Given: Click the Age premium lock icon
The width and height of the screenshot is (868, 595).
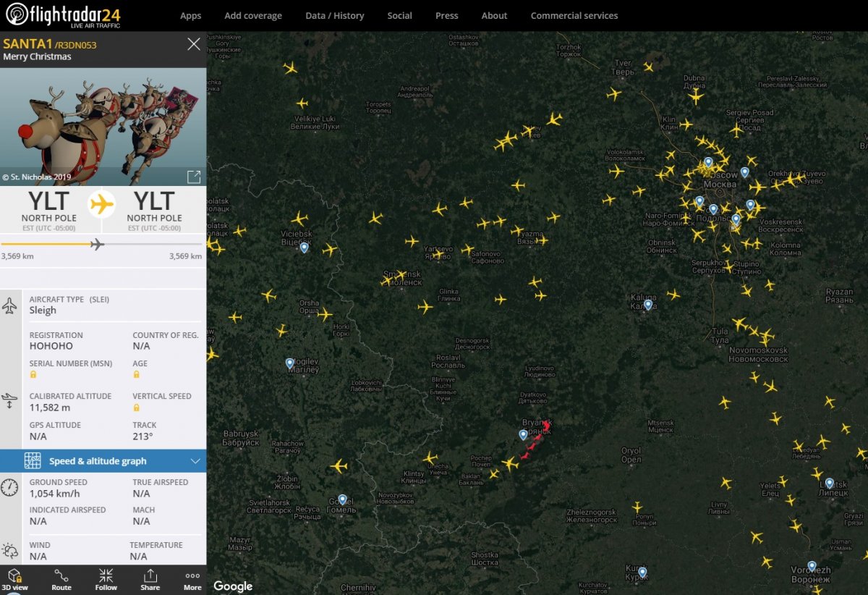Looking at the screenshot, I should [x=136, y=374].
